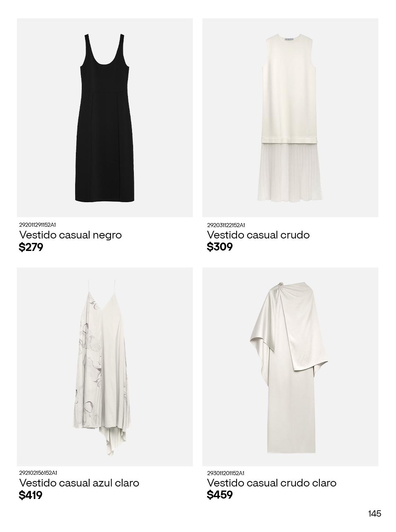
Task: Click the page number 145
Action: [x=375, y=514]
